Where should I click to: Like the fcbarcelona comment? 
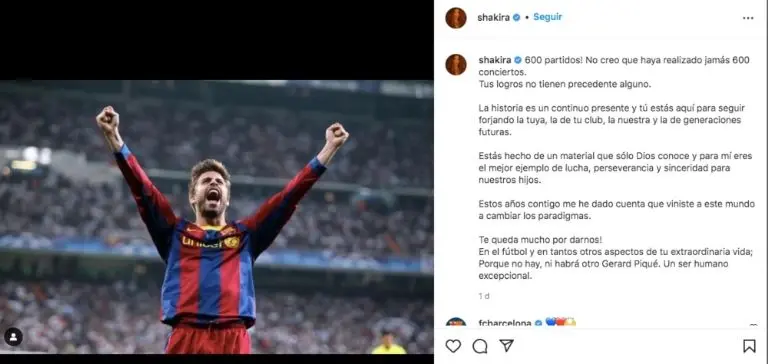[x=753, y=325]
